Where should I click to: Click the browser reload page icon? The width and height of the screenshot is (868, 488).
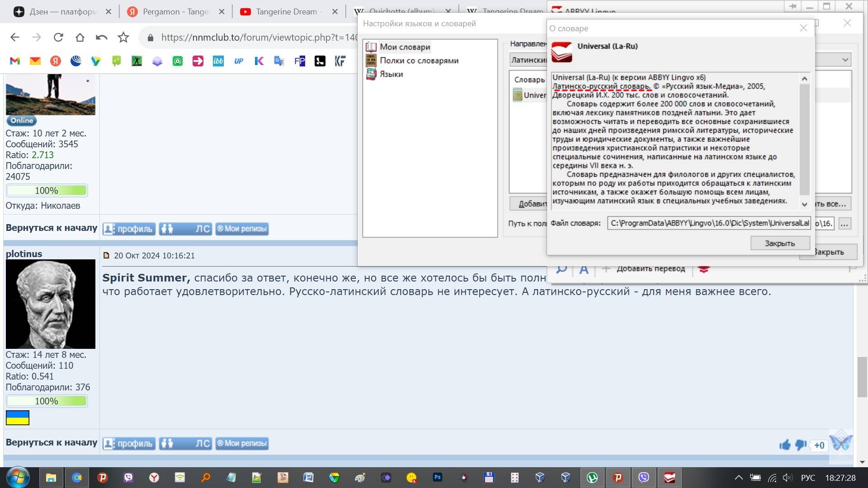click(x=58, y=38)
